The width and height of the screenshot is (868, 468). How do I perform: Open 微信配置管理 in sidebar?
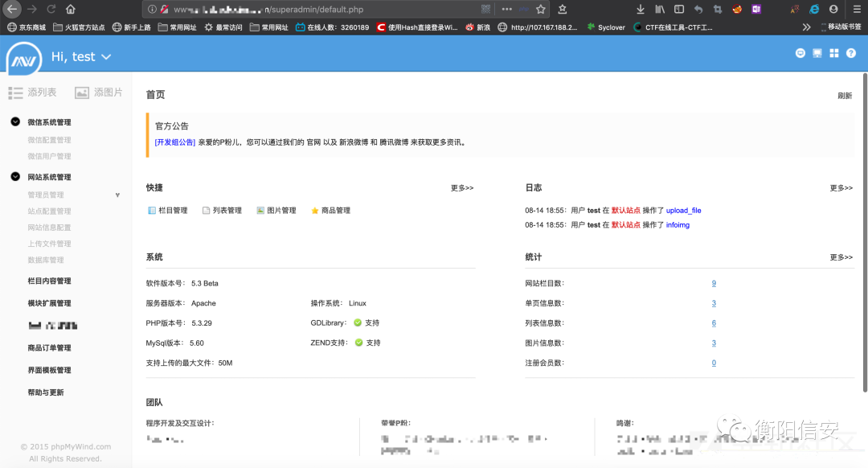(49, 140)
